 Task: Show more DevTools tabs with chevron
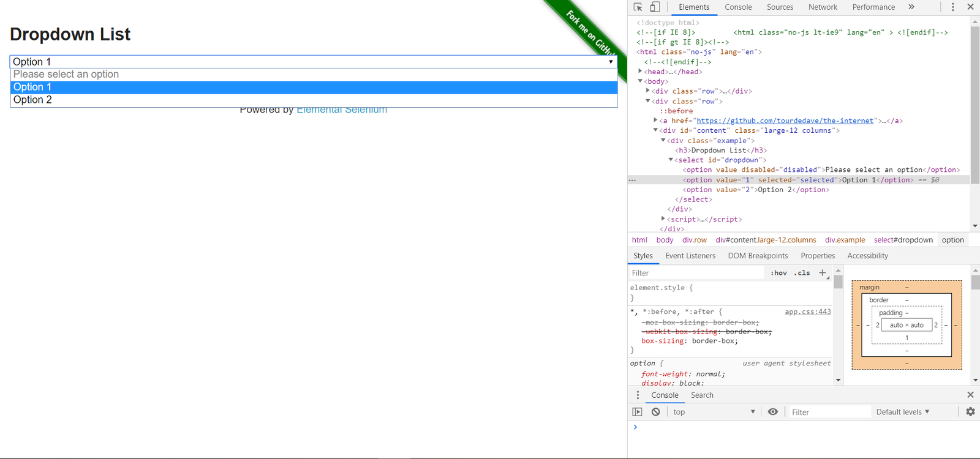911,7
